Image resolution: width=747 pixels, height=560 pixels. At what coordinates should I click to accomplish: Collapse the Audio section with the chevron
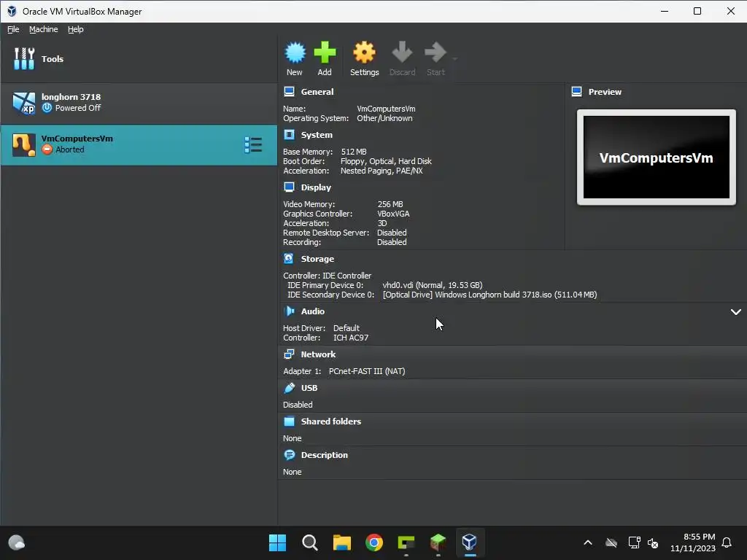[735, 312]
